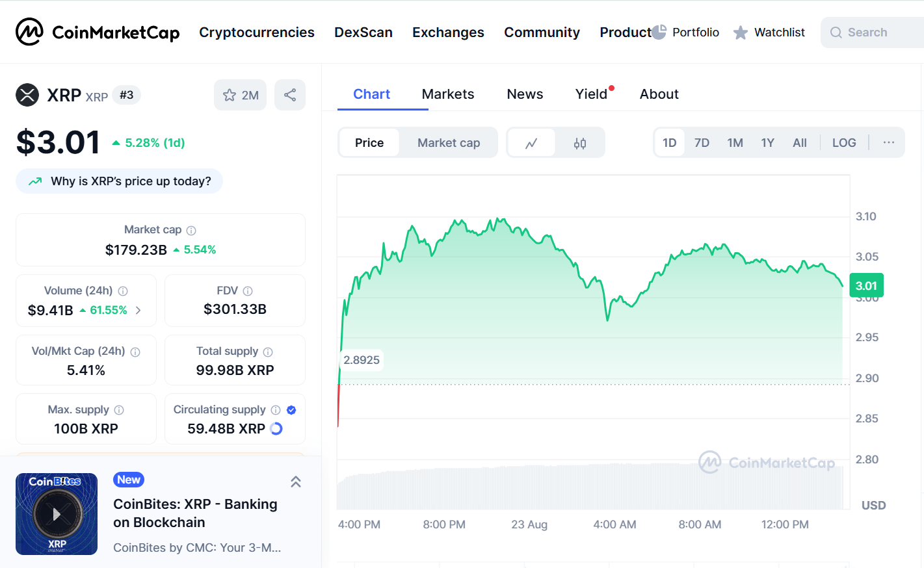This screenshot has width=924, height=568.
Task: Click the $179.23B market cap value
Action: pos(136,250)
